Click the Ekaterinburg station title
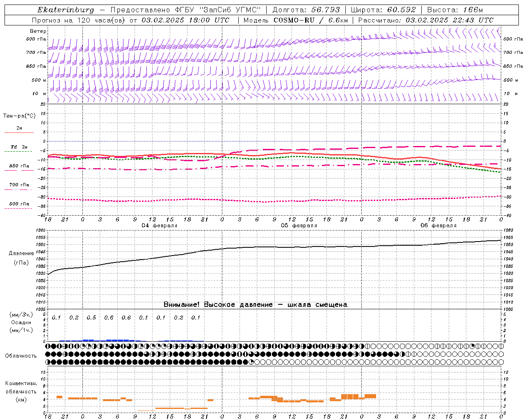The image size is (525, 420). [66, 10]
